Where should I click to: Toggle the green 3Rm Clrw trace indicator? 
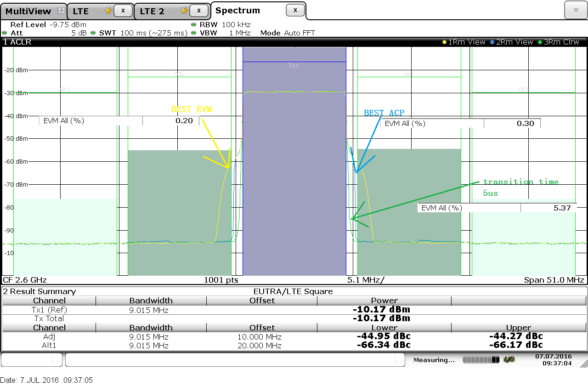[x=559, y=42]
